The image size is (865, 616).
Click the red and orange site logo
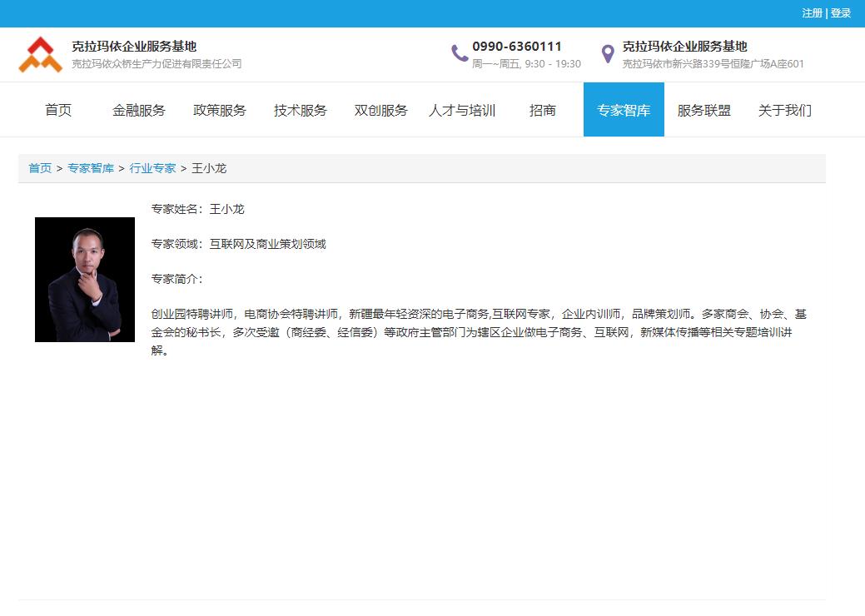coord(40,55)
